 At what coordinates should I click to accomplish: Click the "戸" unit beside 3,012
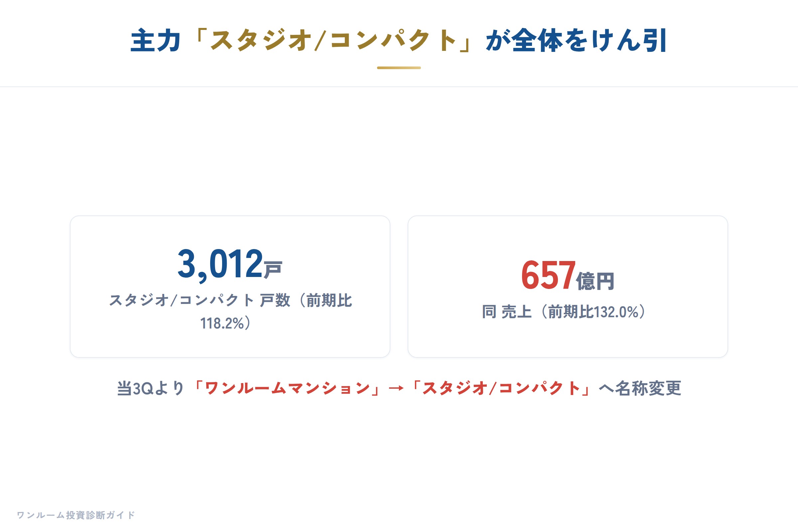273,270
